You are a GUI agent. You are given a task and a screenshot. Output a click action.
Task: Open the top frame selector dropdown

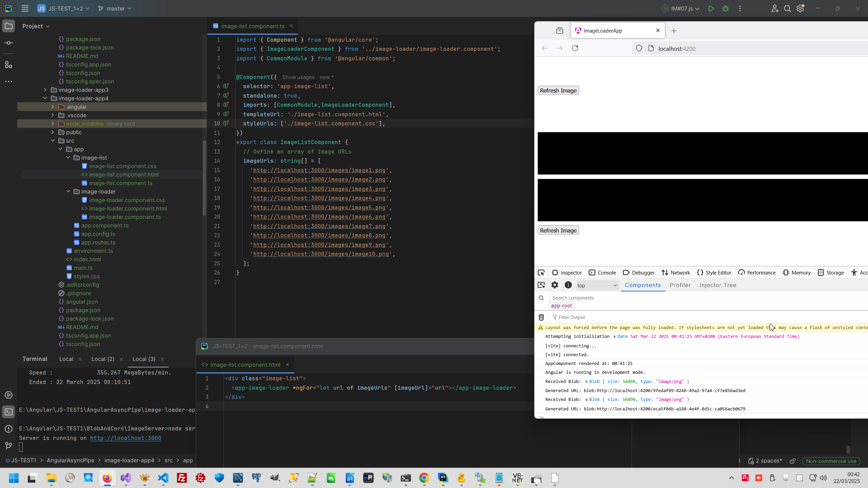(597, 285)
